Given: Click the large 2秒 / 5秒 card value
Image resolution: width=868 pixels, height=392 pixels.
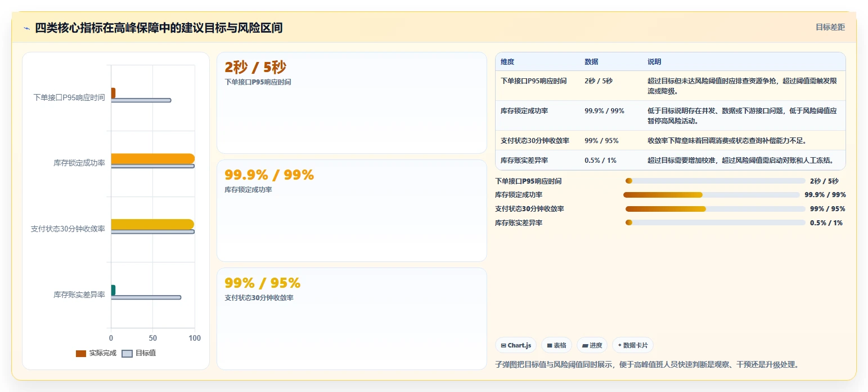Looking at the screenshot, I should (x=255, y=67).
